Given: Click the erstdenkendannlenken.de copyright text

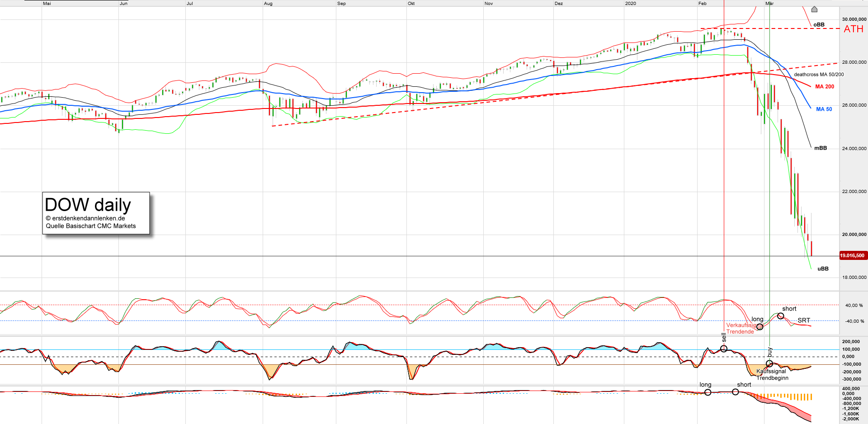Looking at the screenshot, I should [85, 218].
